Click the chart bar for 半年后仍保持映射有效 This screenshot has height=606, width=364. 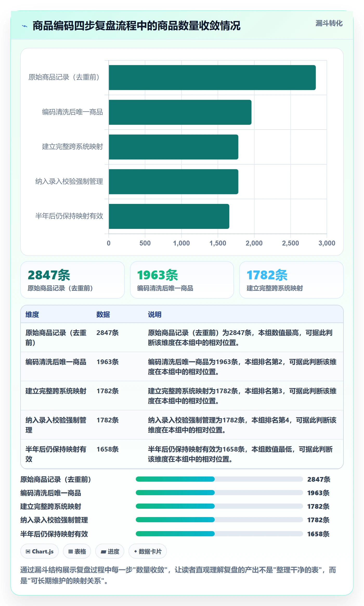click(169, 216)
